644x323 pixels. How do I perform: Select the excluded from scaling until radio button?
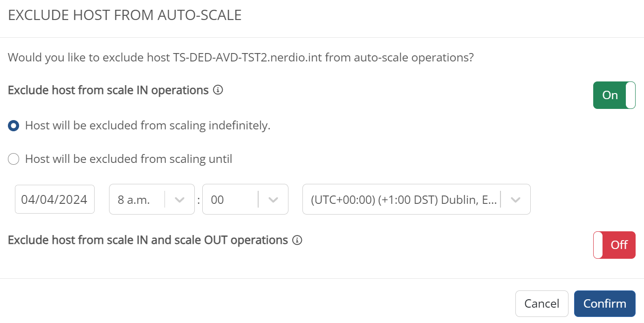coord(14,159)
